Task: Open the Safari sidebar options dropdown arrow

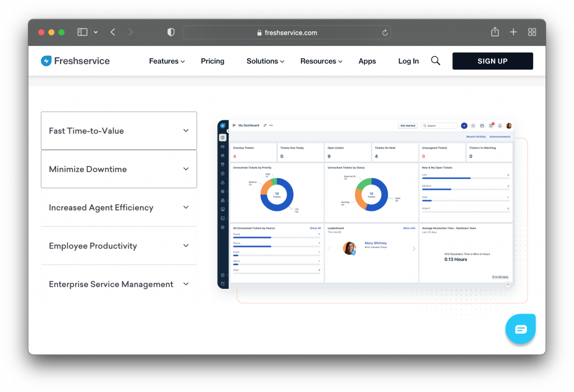Action: (x=95, y=32)
